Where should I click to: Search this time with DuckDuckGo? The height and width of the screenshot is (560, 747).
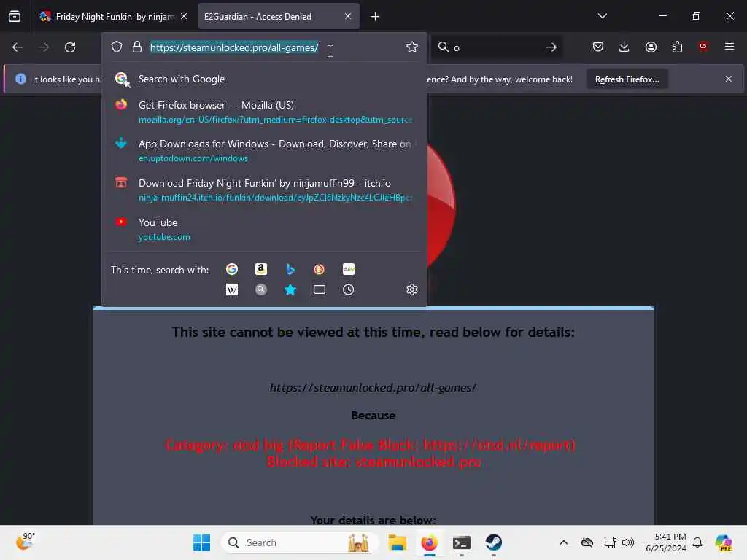(x=320, y=269)
